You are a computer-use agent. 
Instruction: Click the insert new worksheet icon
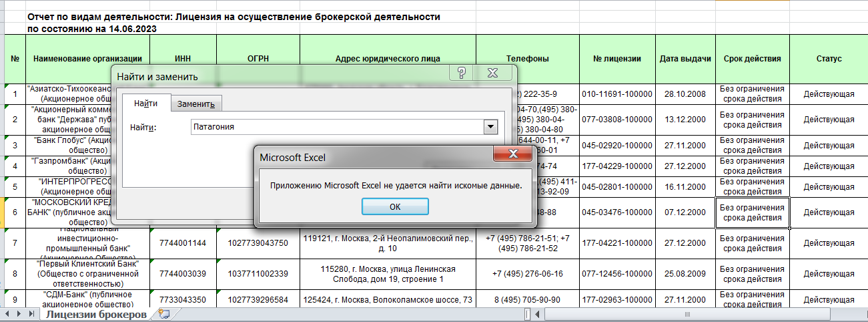pyautogui.click(x=163, y=314)
